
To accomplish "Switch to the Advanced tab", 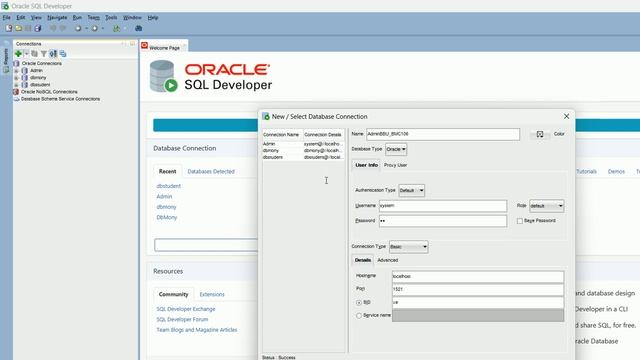I will [x=387, y=260].
